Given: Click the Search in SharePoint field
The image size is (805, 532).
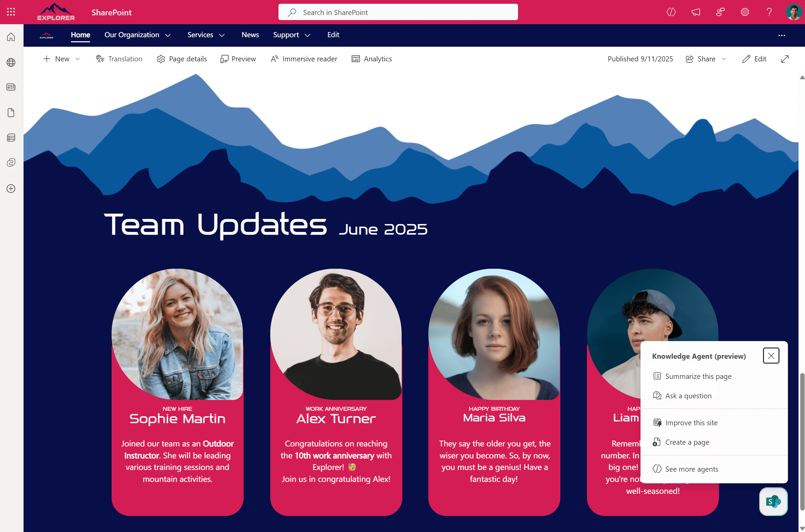Looking at the screenshot, I should click(x=398, y=12).
